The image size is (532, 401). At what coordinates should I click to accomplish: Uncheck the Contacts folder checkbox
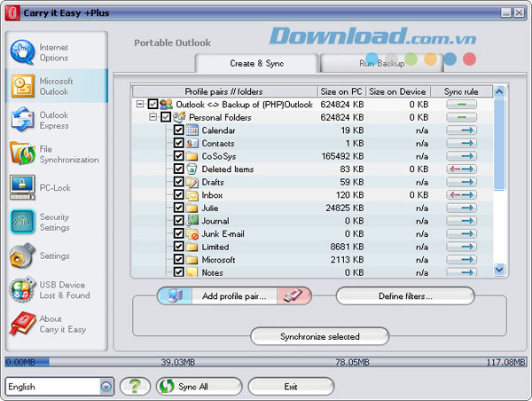(x=179, y=143)
